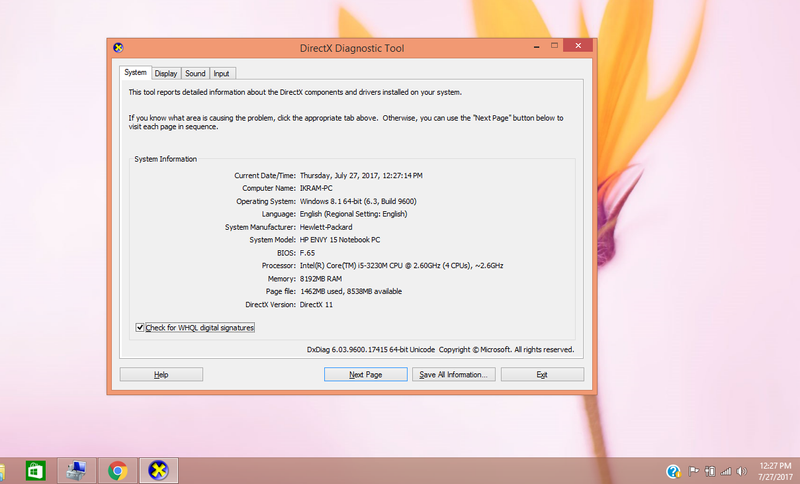Click the volume speaker tray icon

click(x=741, y=472)
